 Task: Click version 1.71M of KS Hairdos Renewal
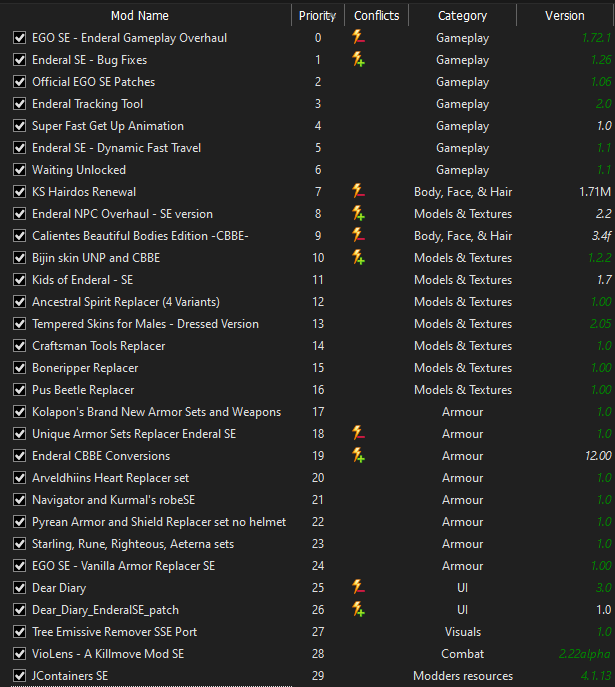click(595, 191)
